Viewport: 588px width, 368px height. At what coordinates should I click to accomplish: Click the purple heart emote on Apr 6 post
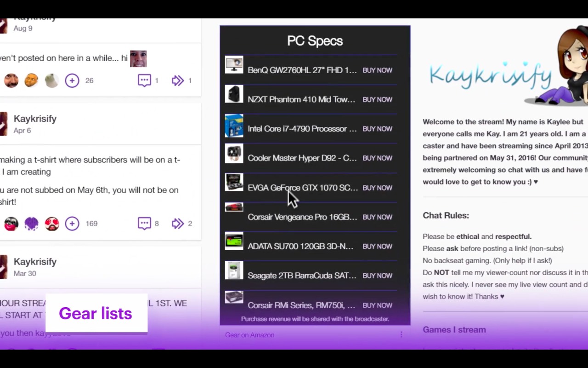tap(31, 224)
